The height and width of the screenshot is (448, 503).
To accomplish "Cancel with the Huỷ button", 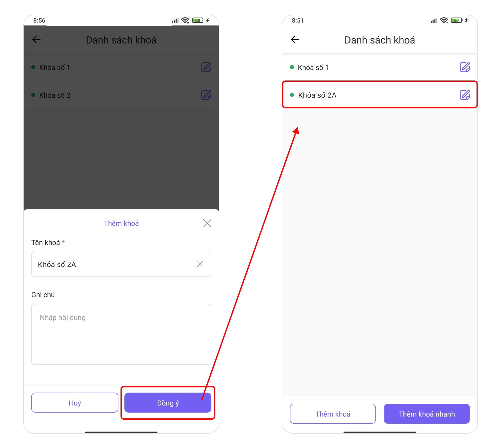I will [75, 403].
